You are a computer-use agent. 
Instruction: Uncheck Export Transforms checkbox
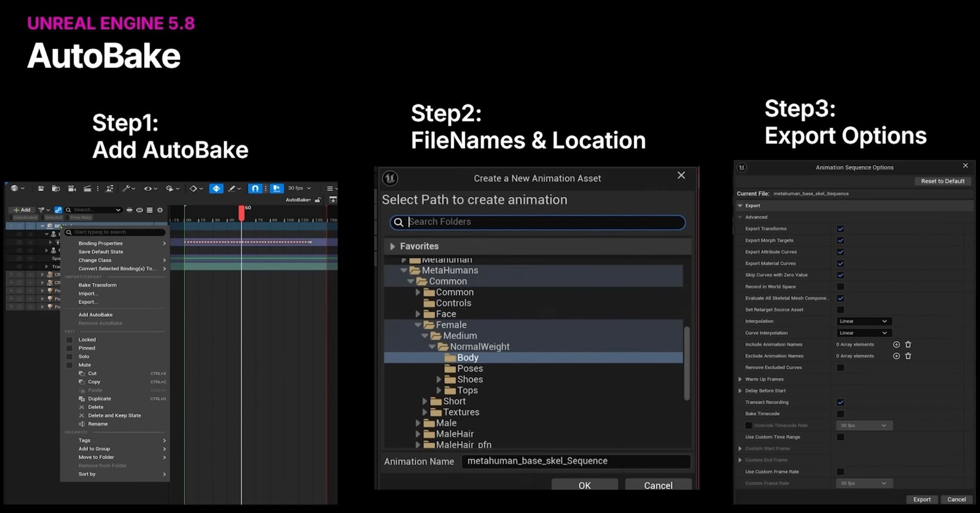coord(841,229)
